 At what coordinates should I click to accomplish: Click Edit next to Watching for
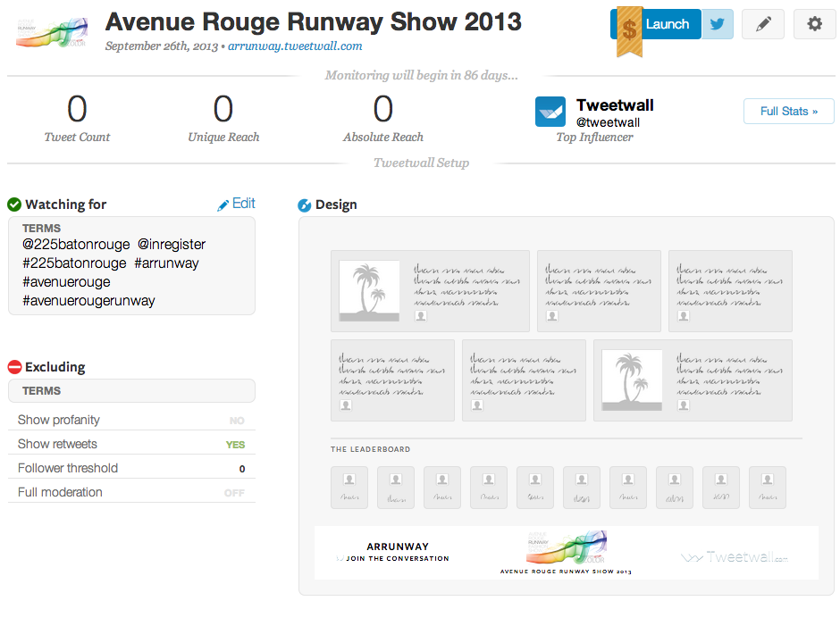236,204
